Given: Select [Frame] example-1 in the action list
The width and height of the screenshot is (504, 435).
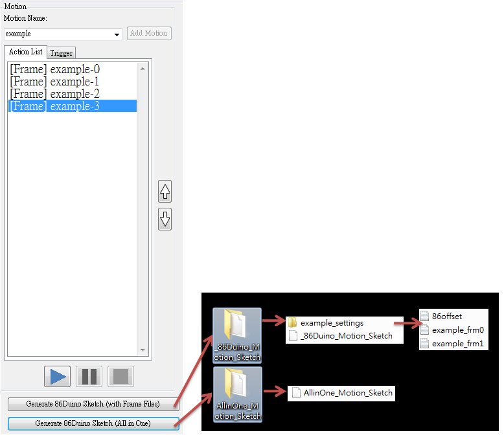Looking at the screenshot, I should [73, 82].
